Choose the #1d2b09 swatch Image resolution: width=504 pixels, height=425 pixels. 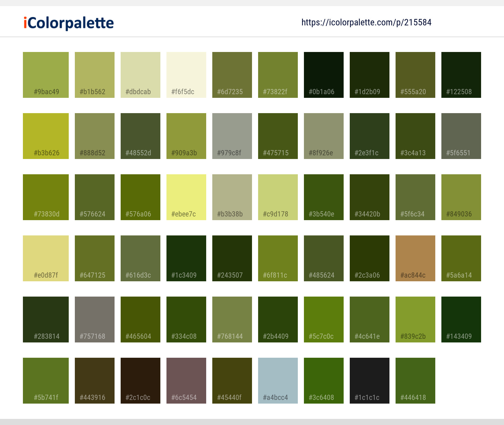click(370, 75)
